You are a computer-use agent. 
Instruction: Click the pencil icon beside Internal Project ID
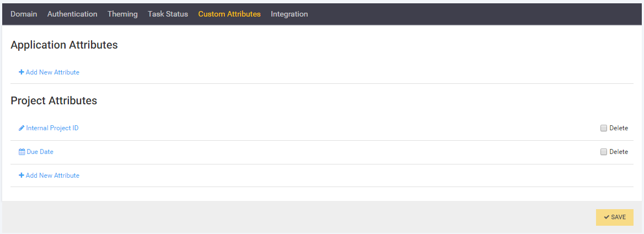22,128
